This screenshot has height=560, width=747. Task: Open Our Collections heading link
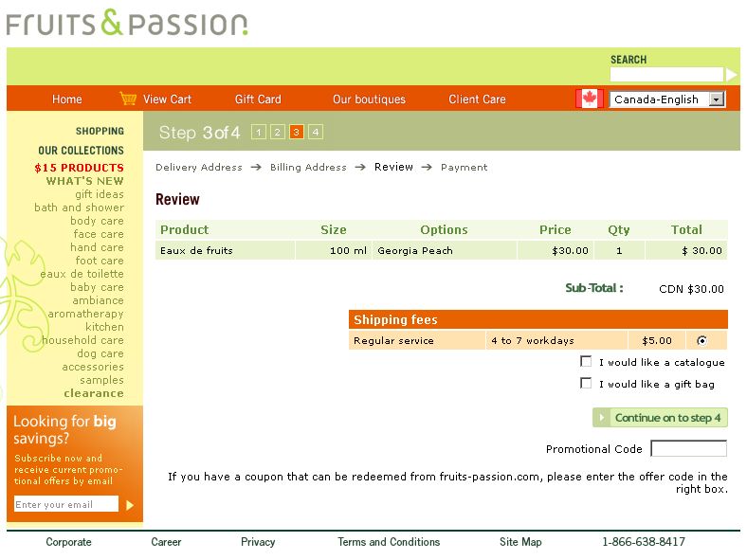pos(81,151)
